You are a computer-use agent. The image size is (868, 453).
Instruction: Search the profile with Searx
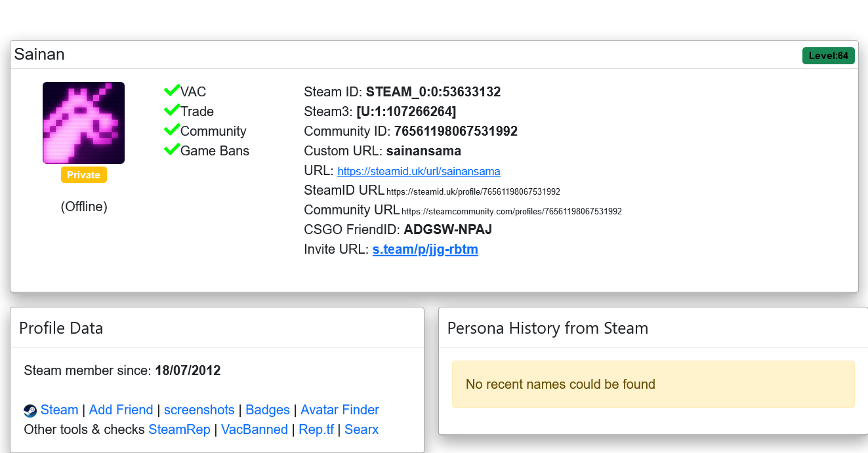tap(361, 429)
